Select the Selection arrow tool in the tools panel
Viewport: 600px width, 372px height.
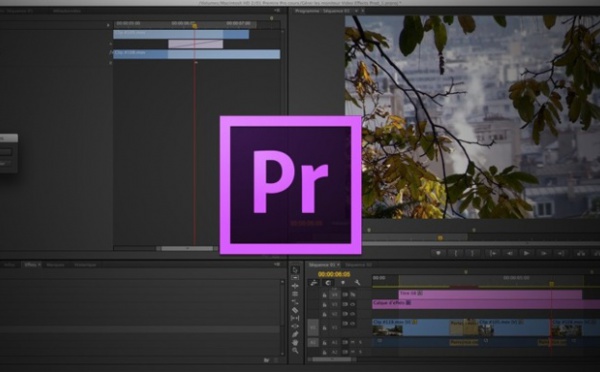[295, 270]
